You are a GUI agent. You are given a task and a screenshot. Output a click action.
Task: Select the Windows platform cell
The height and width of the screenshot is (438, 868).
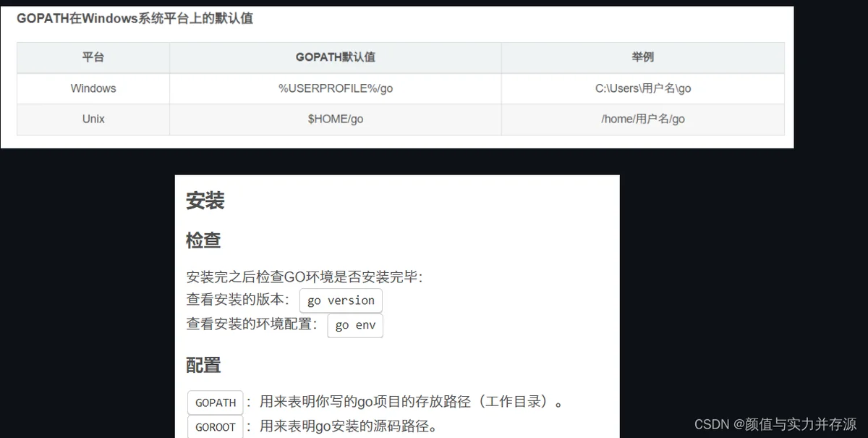click(93, 88)
